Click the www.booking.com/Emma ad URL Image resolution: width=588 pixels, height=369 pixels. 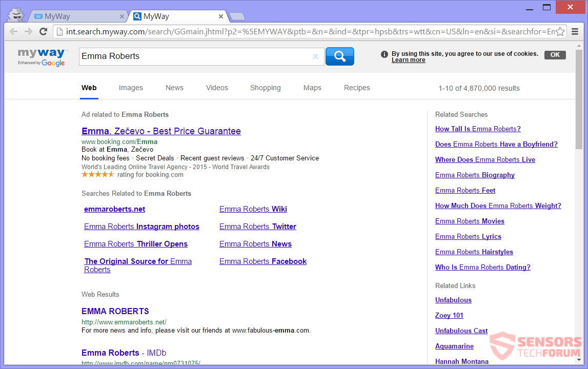(119, 142)
